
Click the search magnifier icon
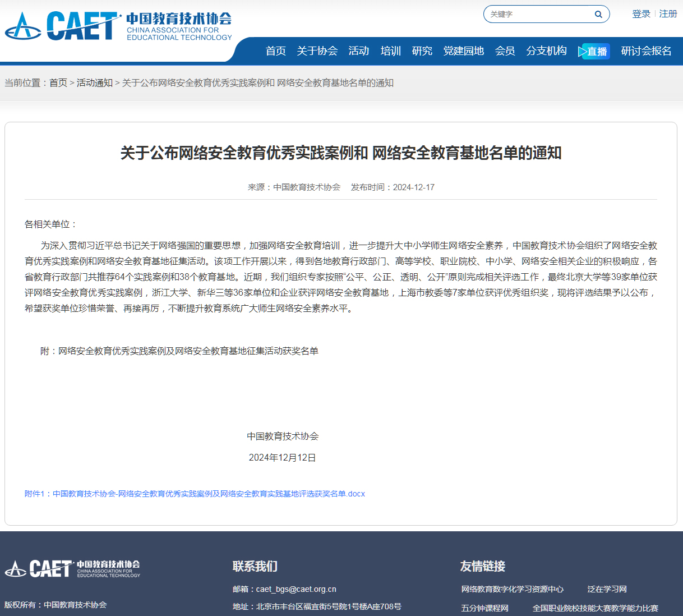[x=598, y=15]
